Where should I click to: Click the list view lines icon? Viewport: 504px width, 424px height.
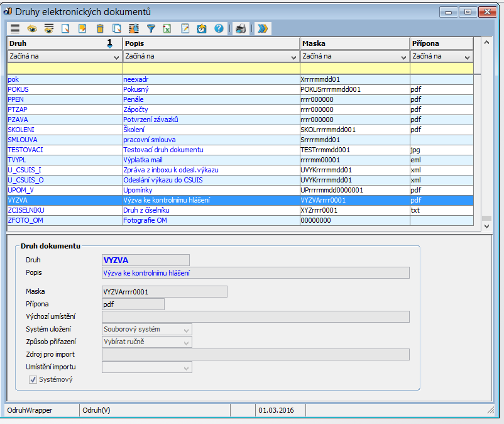(15, 28)
